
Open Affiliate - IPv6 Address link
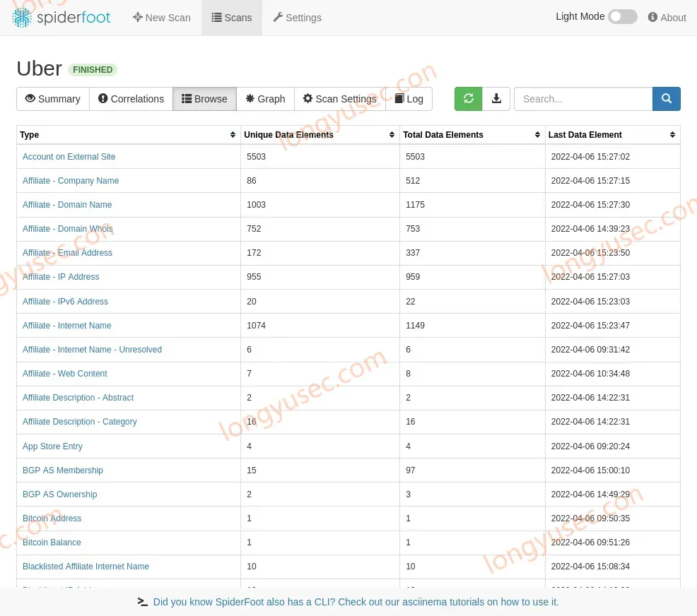[x=65, y=302]
